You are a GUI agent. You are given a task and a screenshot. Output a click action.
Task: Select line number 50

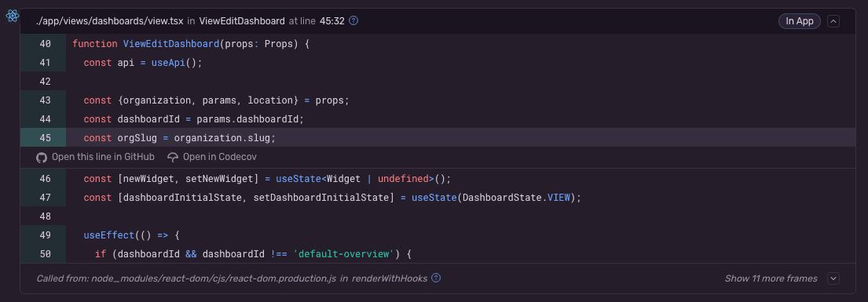click(x=45, y=254)
